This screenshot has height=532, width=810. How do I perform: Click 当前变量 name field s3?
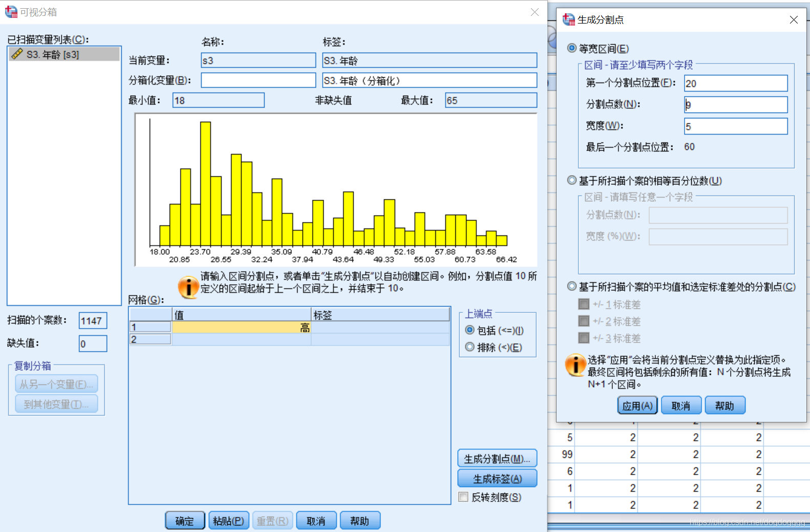(x=259, y=60)
